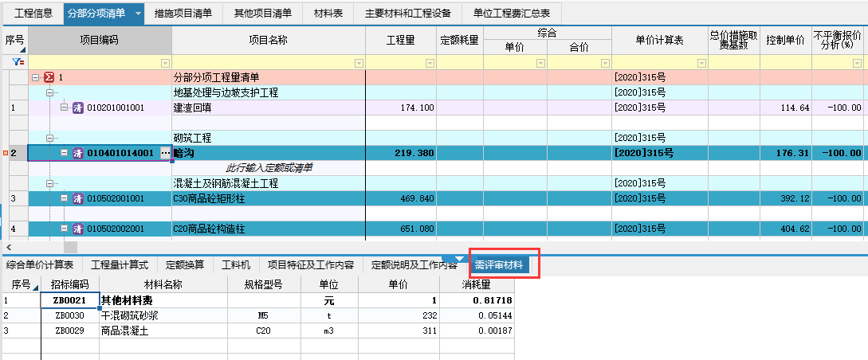Open the 工料机 bottom tab
The image size is (868, 360).
click(236, 265)
